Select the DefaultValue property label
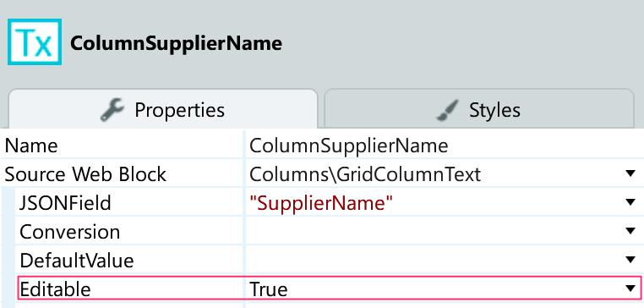644x308 pixels. click(x=77, y=261)
